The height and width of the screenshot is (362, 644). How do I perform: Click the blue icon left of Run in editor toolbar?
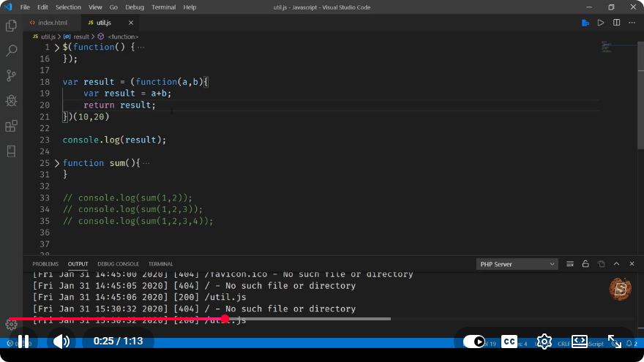[x=585, y=23]
